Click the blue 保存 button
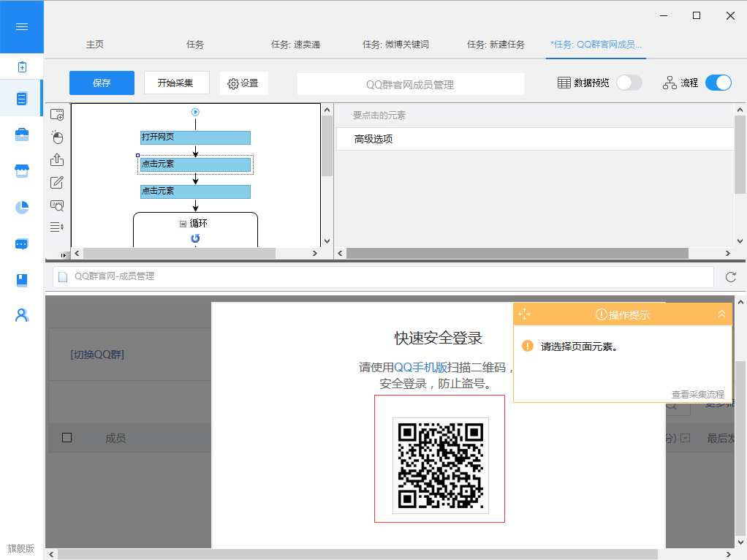Viewport: 747px width, 560px height. (102, 83)
